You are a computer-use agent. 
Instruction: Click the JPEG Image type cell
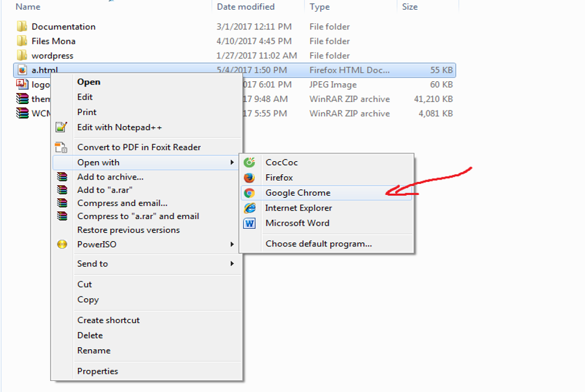coord(333,85)
